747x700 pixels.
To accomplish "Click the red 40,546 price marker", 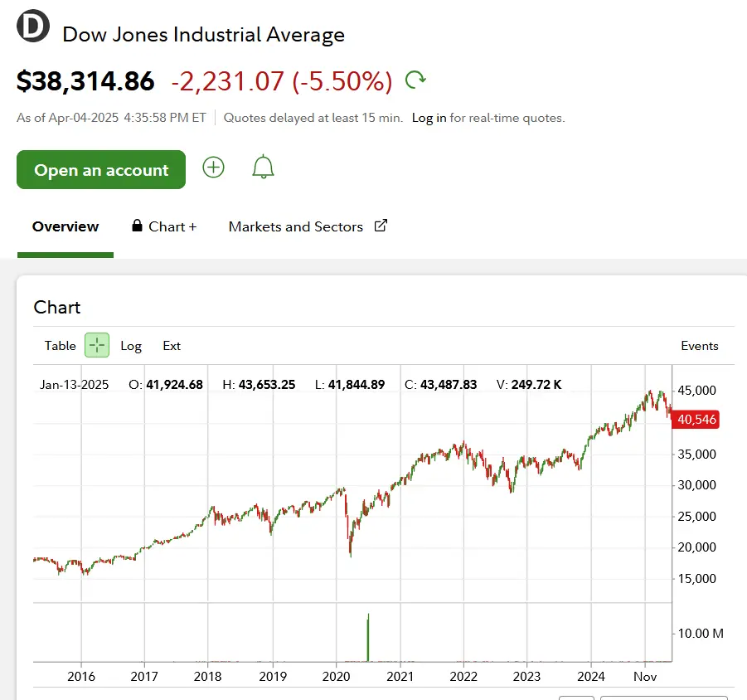I will [696, 420].
